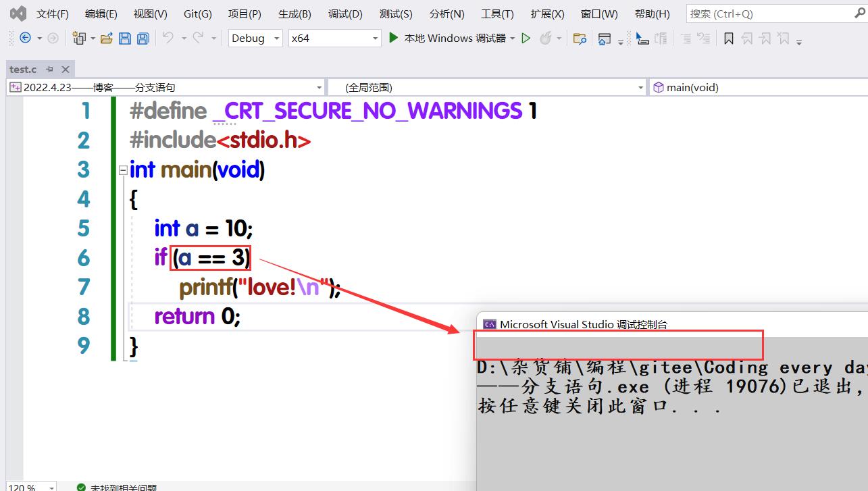
Task: Open file using the folder icon
Action: (x=106, y=38)
